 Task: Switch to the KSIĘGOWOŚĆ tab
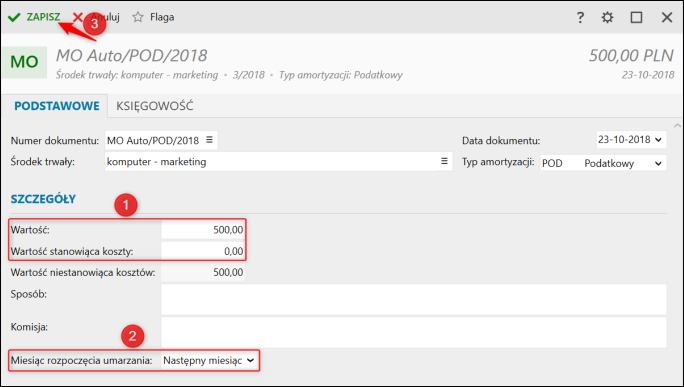tap(154, 106)
